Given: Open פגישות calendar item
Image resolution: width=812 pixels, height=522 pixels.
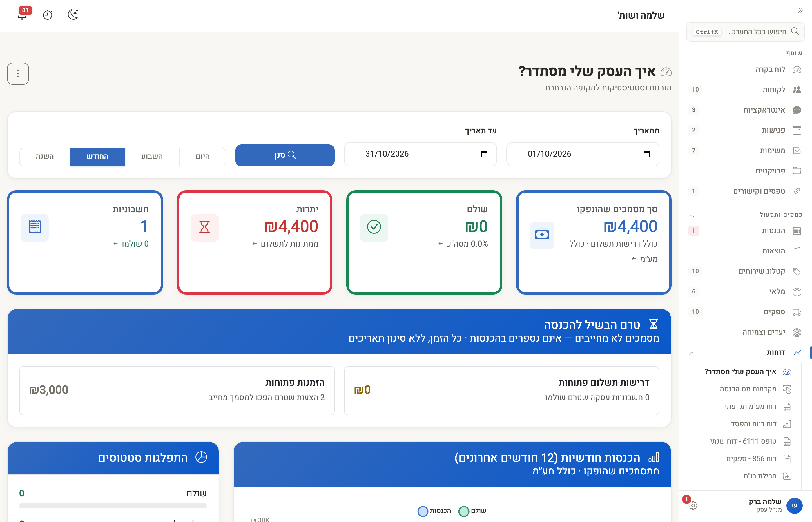Looking at the screenshot, I should [746, 130].
